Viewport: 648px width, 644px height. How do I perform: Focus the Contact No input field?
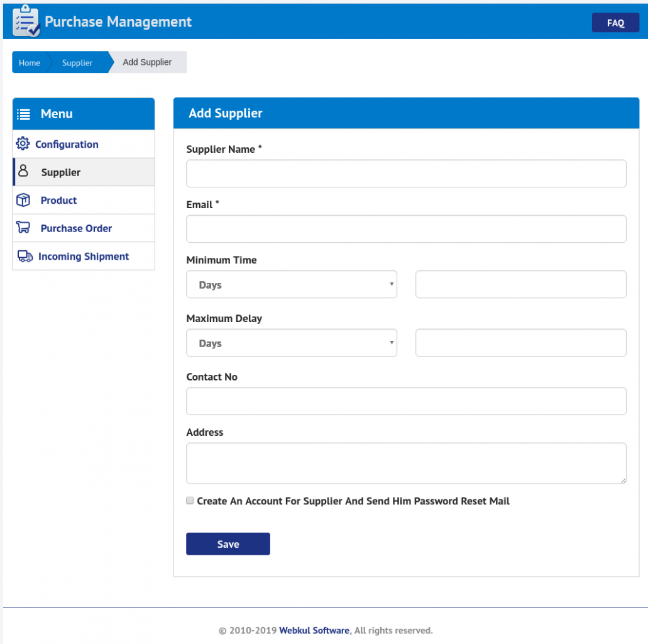point(406,401)
